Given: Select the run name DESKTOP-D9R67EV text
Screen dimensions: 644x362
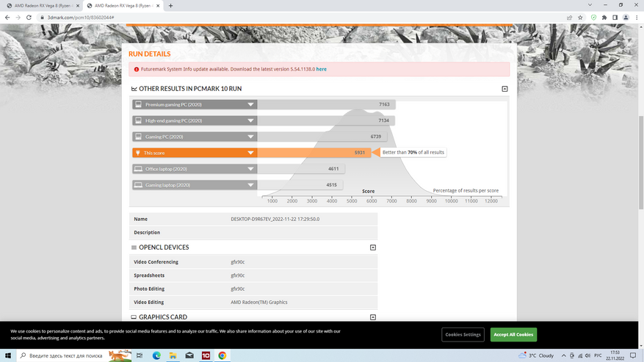Looking at the screenshot, I should (275, 219).
